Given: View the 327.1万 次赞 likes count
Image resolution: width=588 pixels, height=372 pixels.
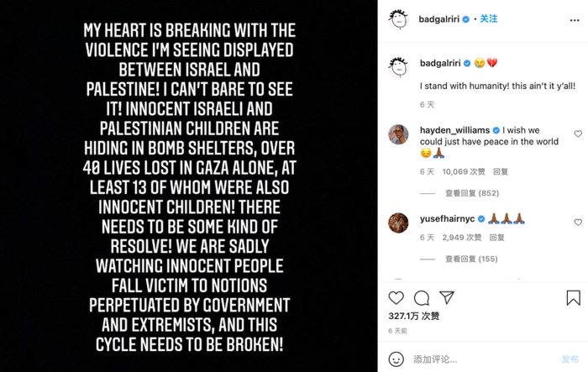Looking at the screenshot, I should click(x=413, y=317).
